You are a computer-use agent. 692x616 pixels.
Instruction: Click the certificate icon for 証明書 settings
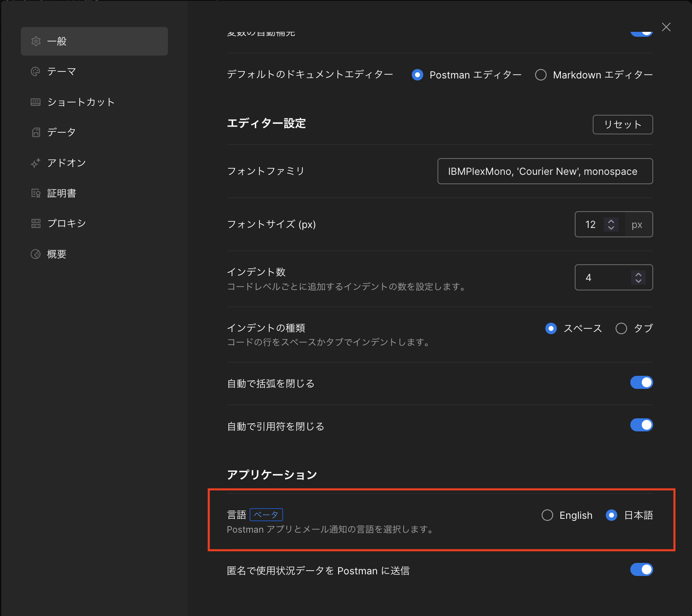[x=36, y=193]
